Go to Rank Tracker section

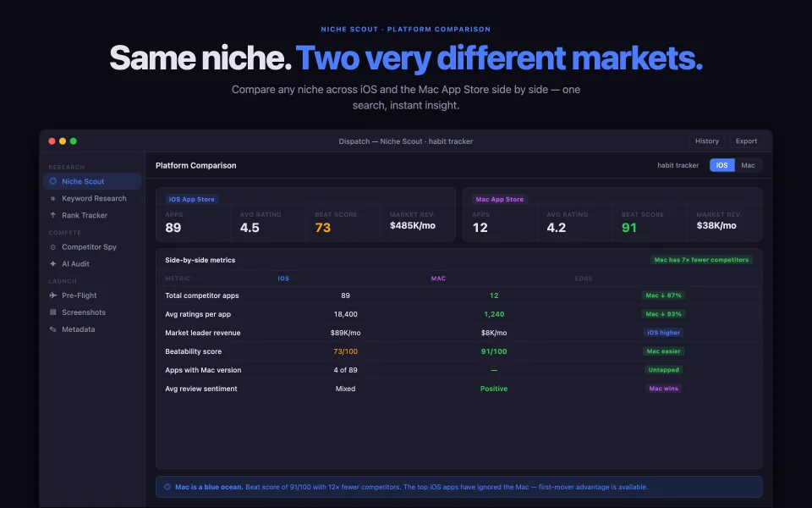click(x=92, y=215)
